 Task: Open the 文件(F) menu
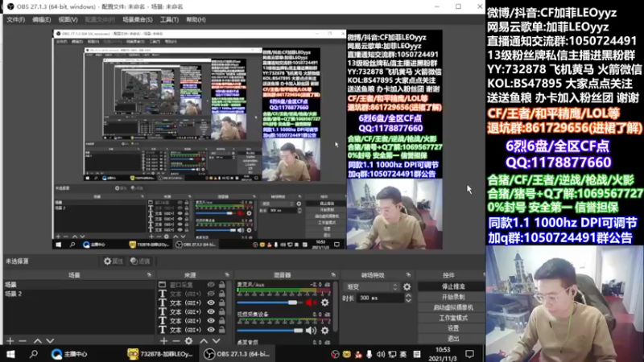15,19
